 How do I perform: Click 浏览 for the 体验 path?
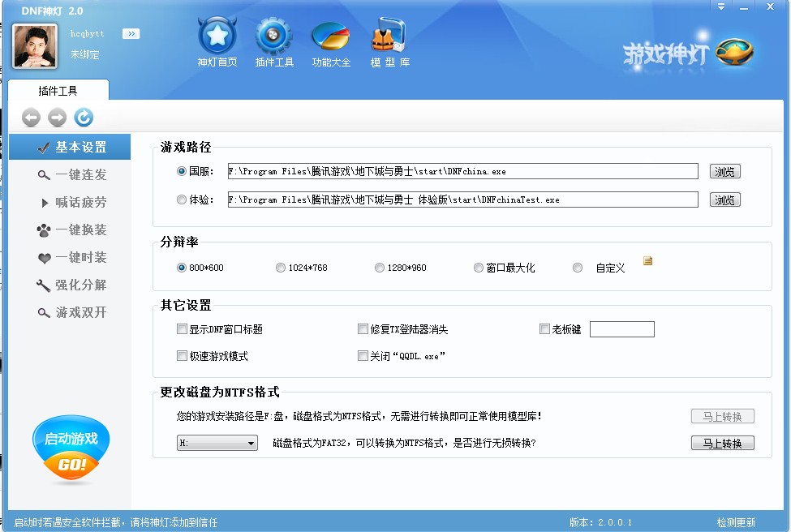(x=725, y=199)
